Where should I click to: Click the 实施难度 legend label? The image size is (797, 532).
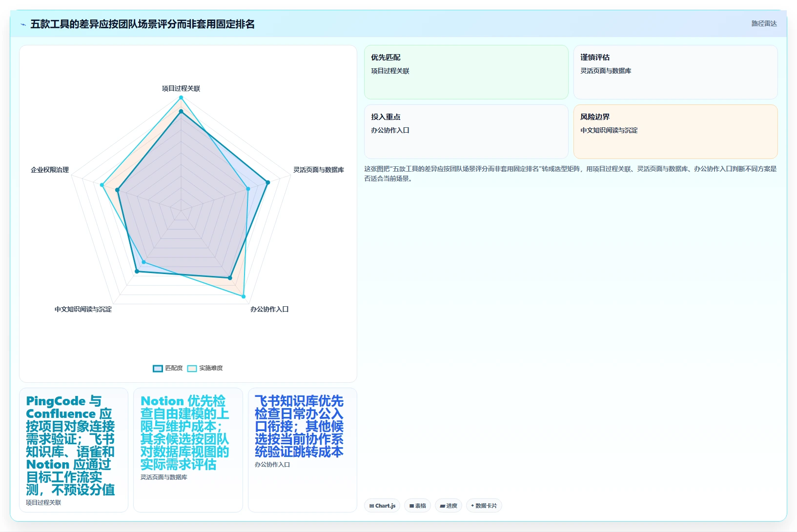tap(211, 368)
